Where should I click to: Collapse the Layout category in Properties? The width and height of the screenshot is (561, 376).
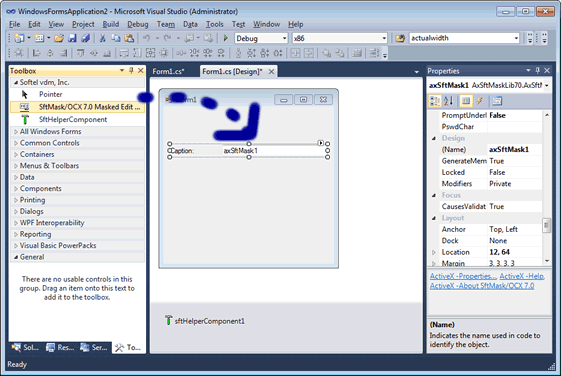coord(434,218)
